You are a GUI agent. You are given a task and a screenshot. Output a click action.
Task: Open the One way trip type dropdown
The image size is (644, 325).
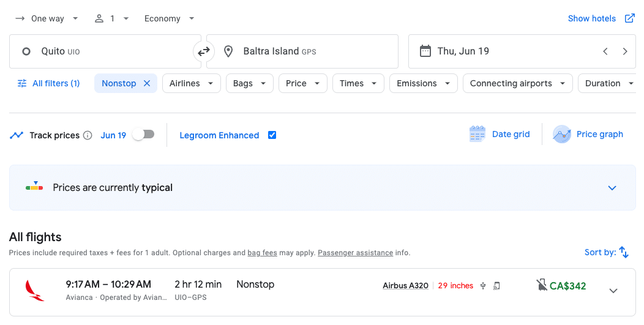click(x=47, y=18)
